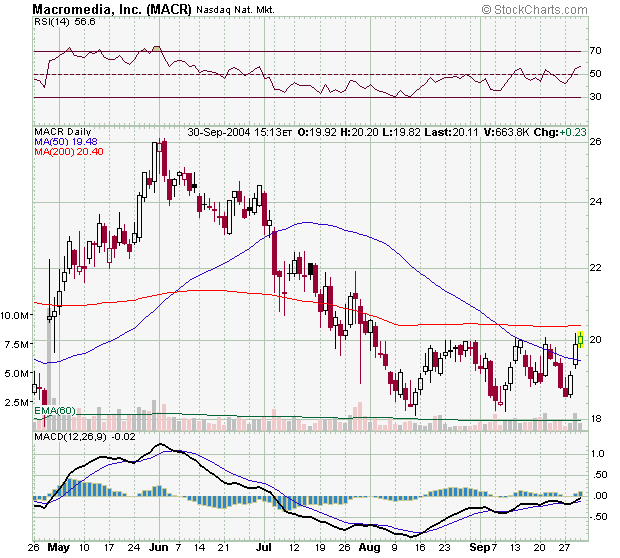The height and width of the screenshot is (558, 620).
Task: Click the Sep month label on date axis
Action: 479,547
